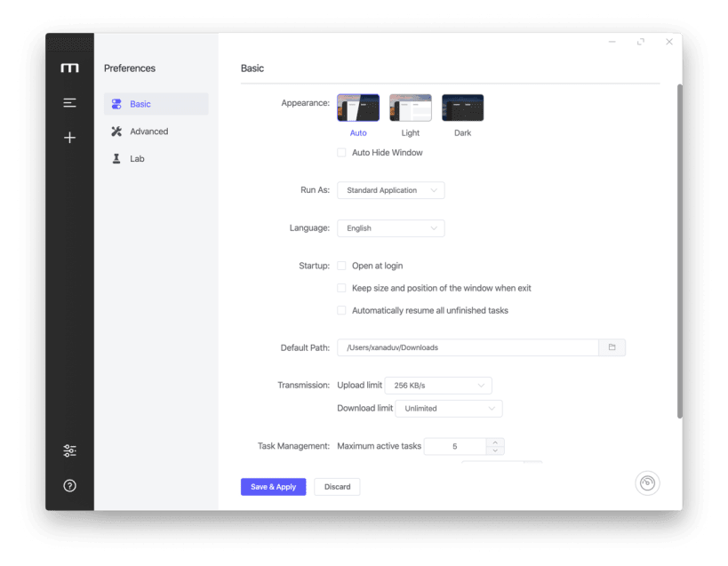Viewport: 728px width, 566px height.
Task: Open the Upload limit dropdown
Action: click(x=438, y=386)
